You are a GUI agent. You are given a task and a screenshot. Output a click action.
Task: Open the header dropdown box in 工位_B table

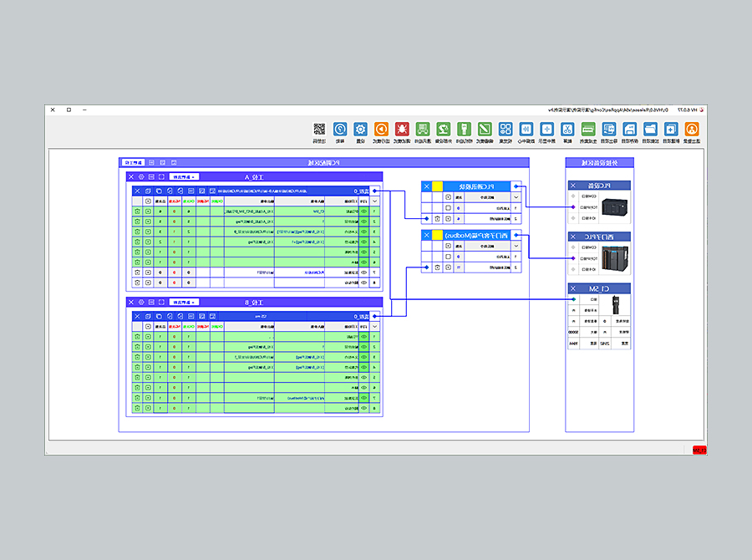coord(148,327)
